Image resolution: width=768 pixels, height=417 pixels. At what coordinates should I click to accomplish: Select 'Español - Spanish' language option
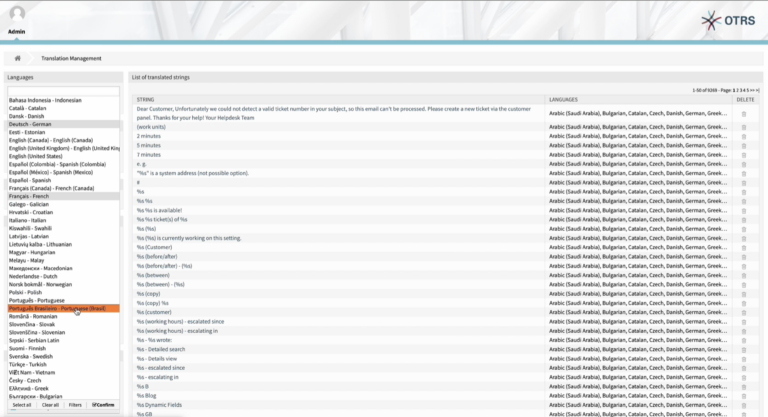click(x=63, y=180)
